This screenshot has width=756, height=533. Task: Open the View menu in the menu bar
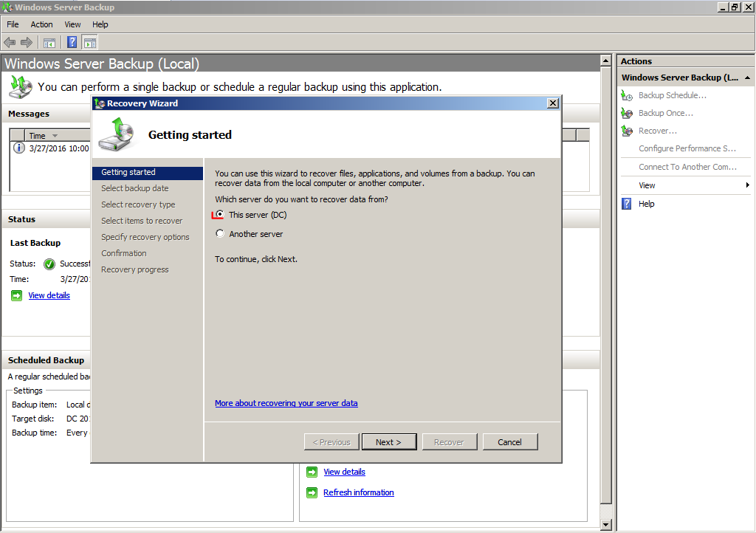tap(72, 24)
